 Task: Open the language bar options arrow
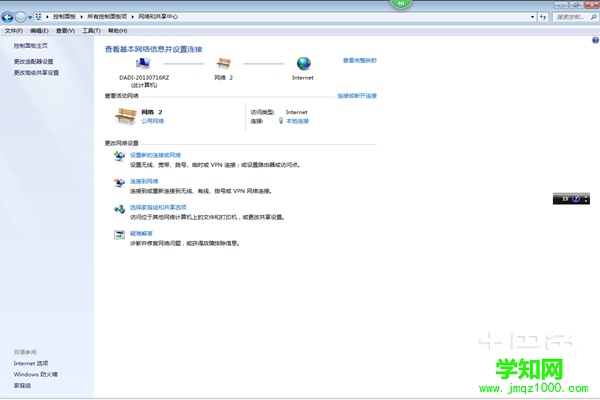[x=586, y=199]
